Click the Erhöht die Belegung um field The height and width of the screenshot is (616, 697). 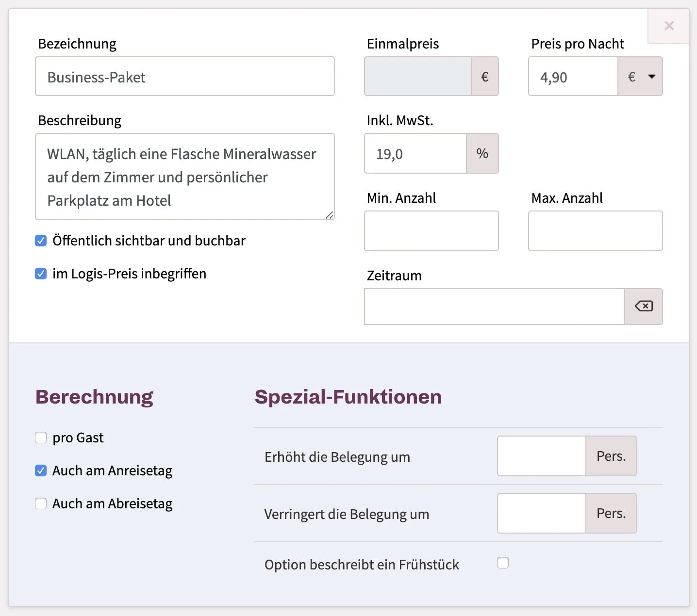tap(542, 456)
